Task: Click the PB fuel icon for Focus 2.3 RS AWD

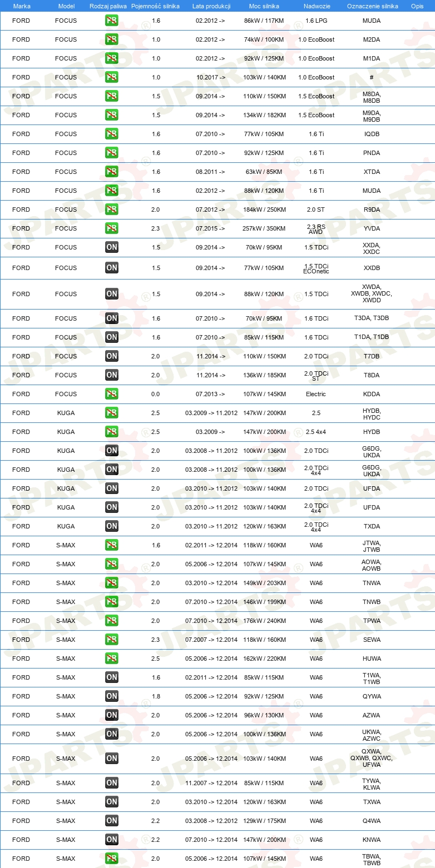Action: [112, 228]
